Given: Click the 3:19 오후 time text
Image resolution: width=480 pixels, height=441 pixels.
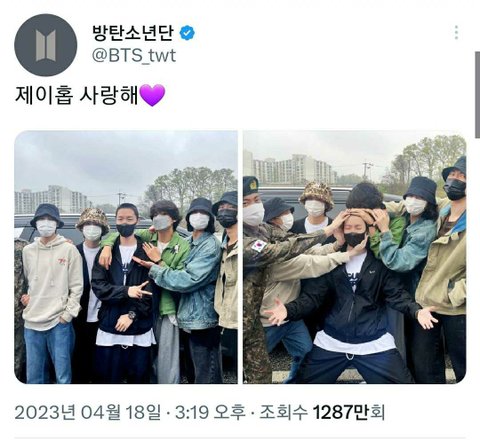Looking at the screenshot, I should (x=210, y=412).
